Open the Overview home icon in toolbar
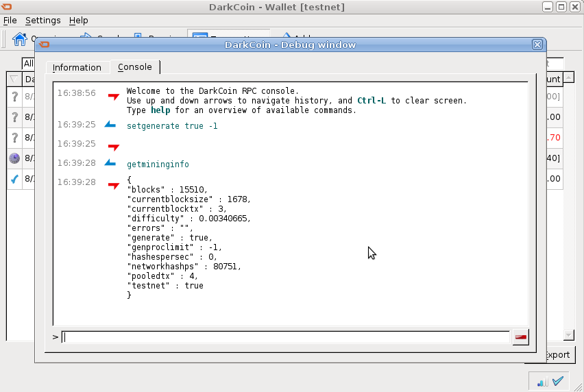Screen dimensions: 584x392 pos(19,38)
